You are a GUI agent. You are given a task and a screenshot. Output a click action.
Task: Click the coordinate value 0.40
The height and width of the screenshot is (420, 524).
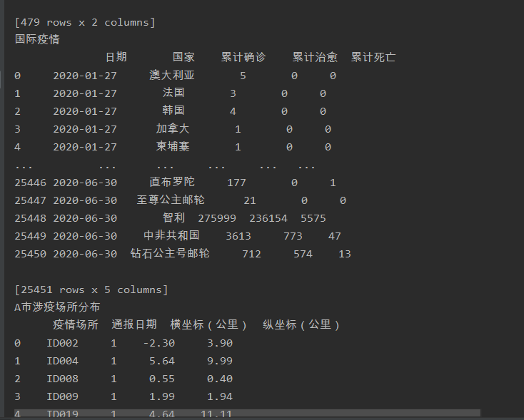(220, 379)
